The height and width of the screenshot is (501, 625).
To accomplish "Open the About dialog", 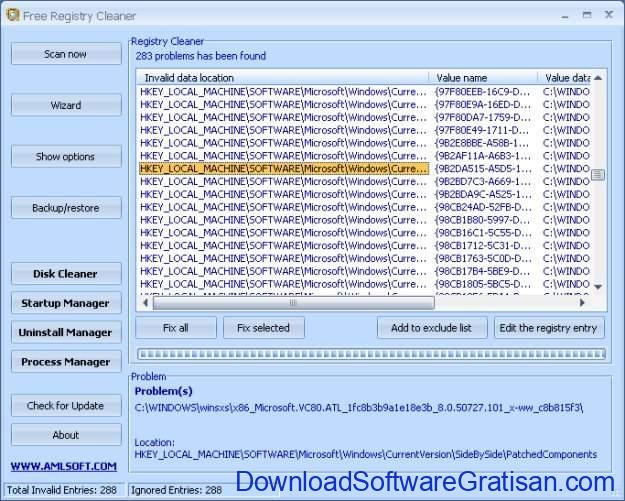I will click(x=66, y=435).
